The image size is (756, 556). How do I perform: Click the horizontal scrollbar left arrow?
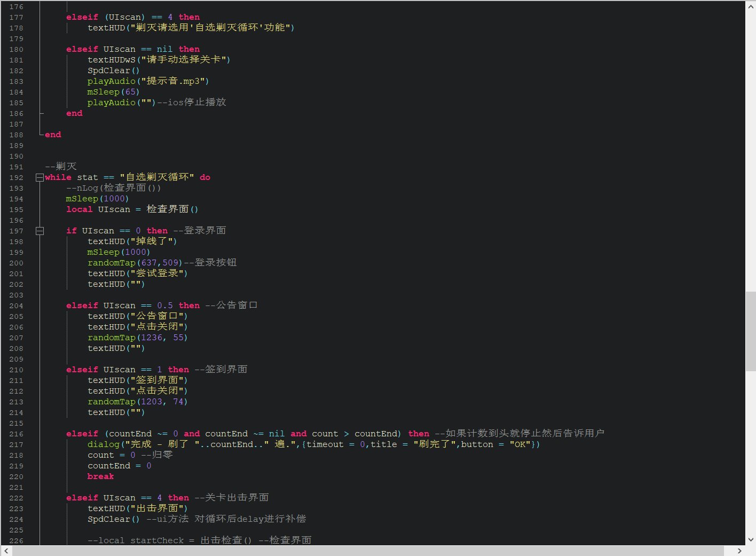tap(6, 551)
